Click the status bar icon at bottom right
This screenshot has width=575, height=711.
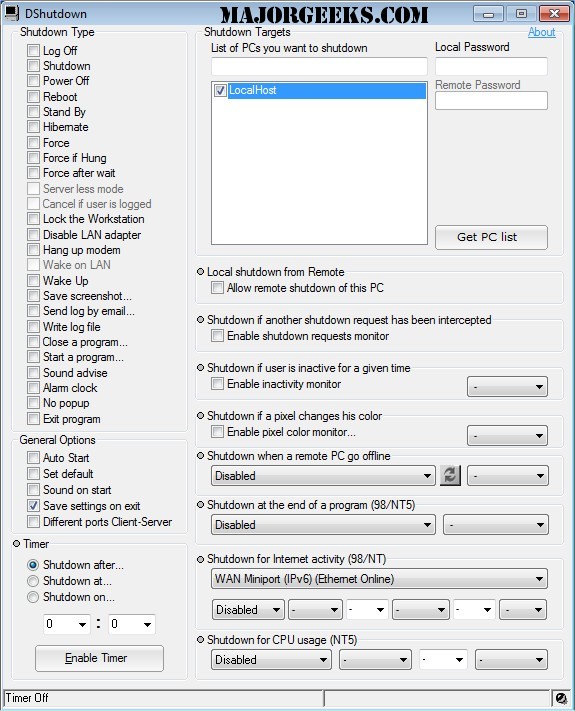(561, 698)
